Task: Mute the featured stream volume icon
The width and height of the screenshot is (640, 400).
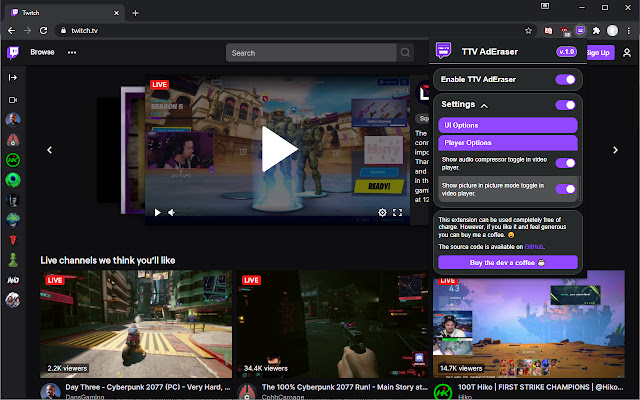Action: point(171,212)
